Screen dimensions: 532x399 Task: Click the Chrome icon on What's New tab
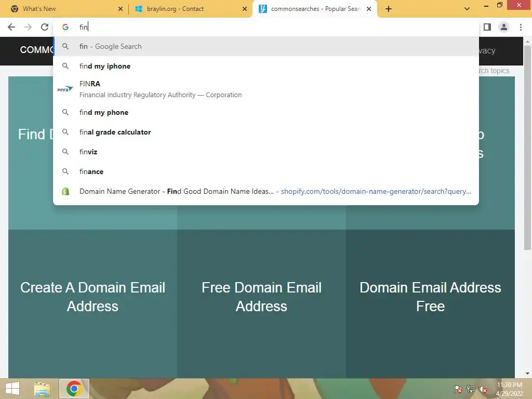tap(14, 9)
